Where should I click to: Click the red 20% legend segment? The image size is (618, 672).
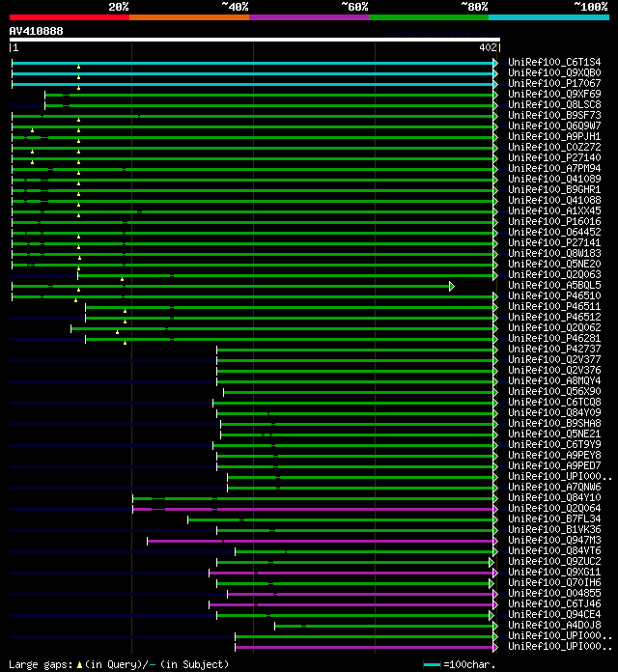tap(70, 17)
